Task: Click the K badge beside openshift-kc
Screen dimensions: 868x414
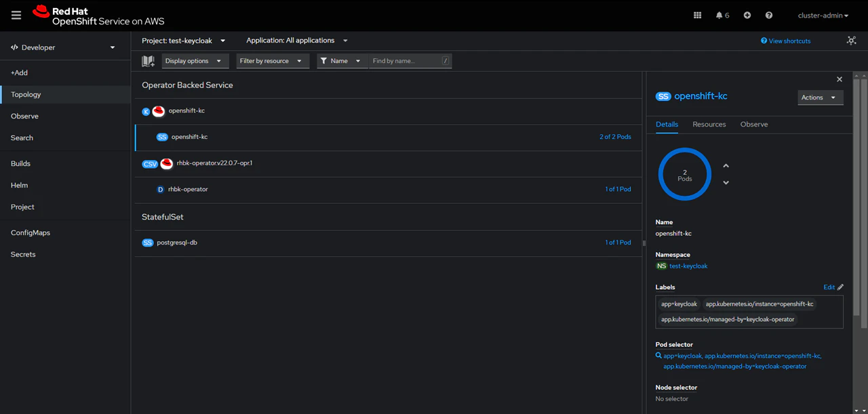Action: (x=146, y=112)
